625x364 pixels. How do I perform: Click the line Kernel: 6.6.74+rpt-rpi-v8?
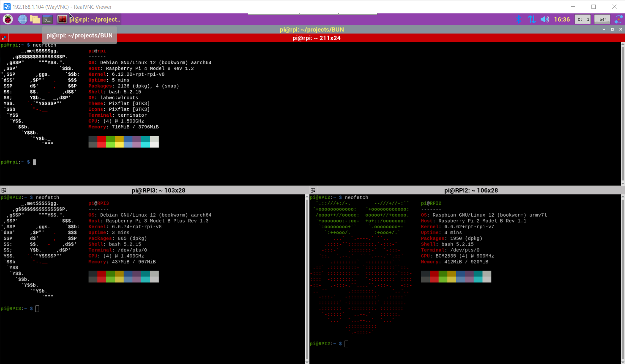click(x=125, y=227)
